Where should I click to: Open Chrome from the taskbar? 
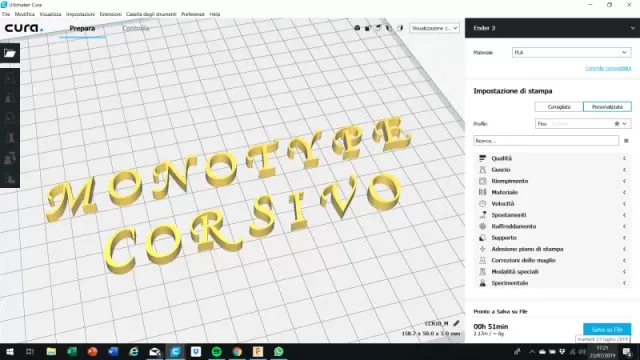[x=237, y=351]
